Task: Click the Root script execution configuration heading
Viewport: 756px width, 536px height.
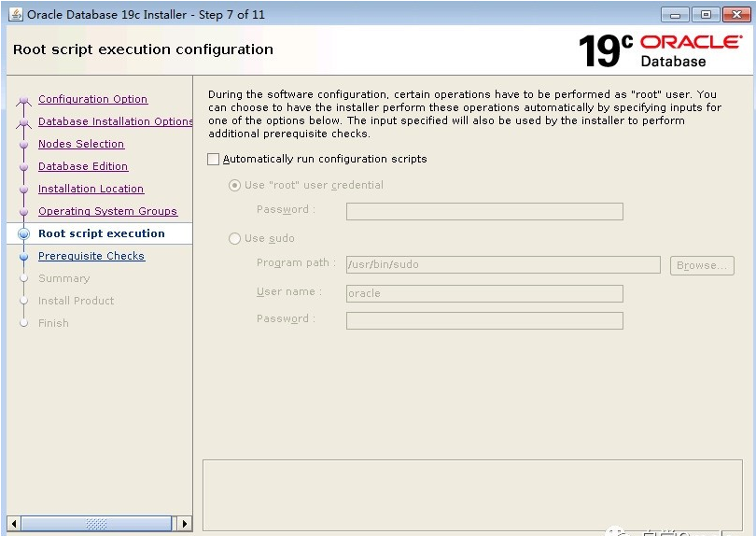Action: [143, 49]
